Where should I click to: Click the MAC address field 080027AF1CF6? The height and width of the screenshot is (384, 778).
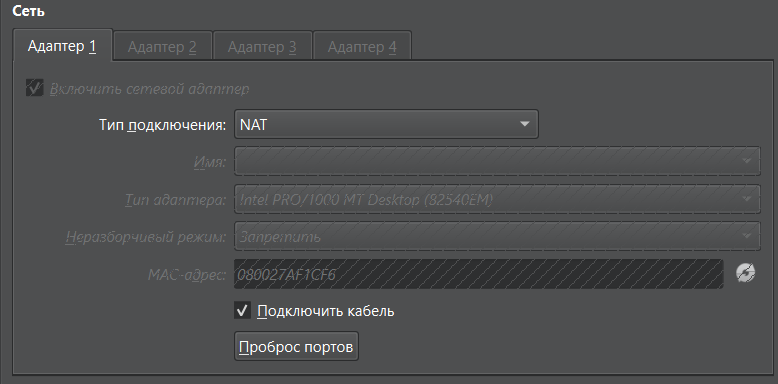[479, 274]
